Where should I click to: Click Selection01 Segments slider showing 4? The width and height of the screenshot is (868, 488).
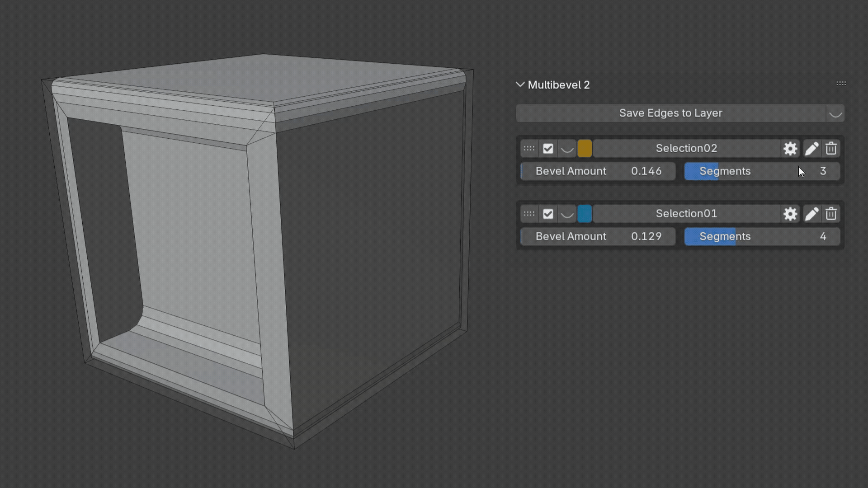coord(762,236)
